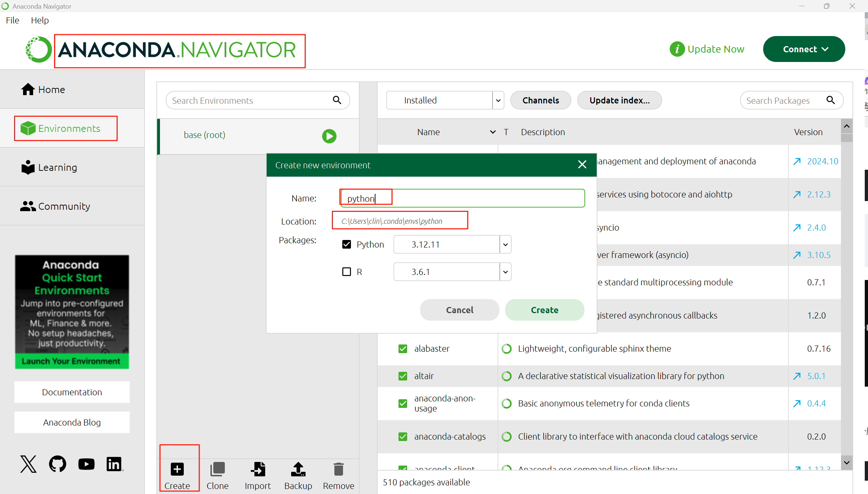Image resolution: width=868 pixels, height=494 pixels.
Task: Click the package list scrollbar down arrow
Action: point(847,462)
